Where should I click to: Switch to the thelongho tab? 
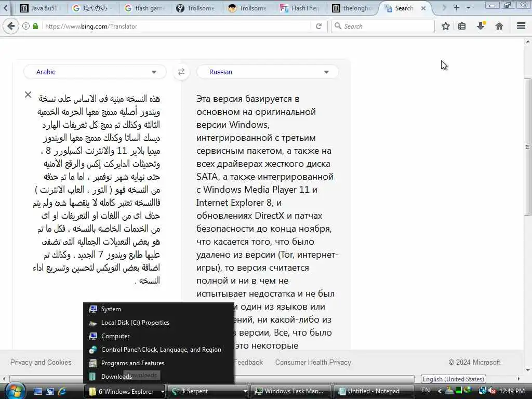352,8
